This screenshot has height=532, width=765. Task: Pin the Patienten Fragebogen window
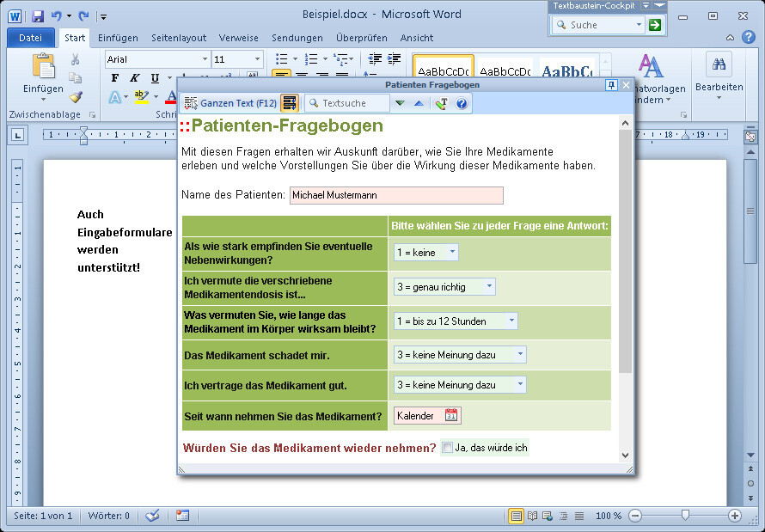click(x=611, y=84)
